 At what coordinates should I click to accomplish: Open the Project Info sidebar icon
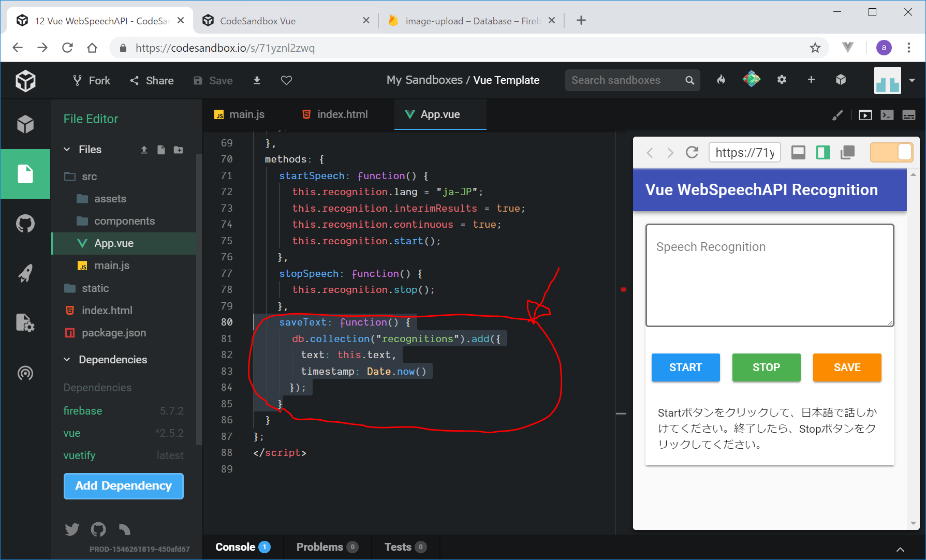(x=25, y=124)
